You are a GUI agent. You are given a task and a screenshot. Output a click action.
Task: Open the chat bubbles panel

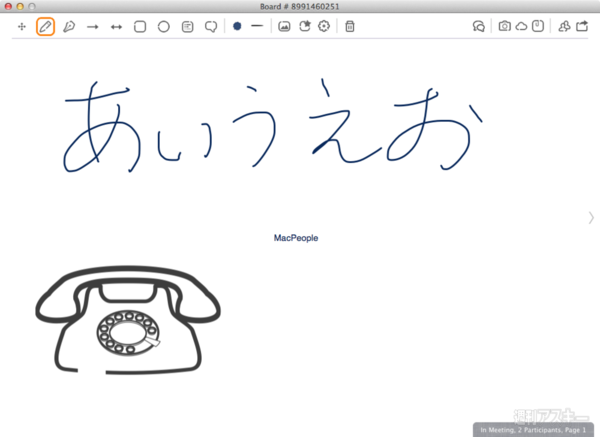[479, 26]
